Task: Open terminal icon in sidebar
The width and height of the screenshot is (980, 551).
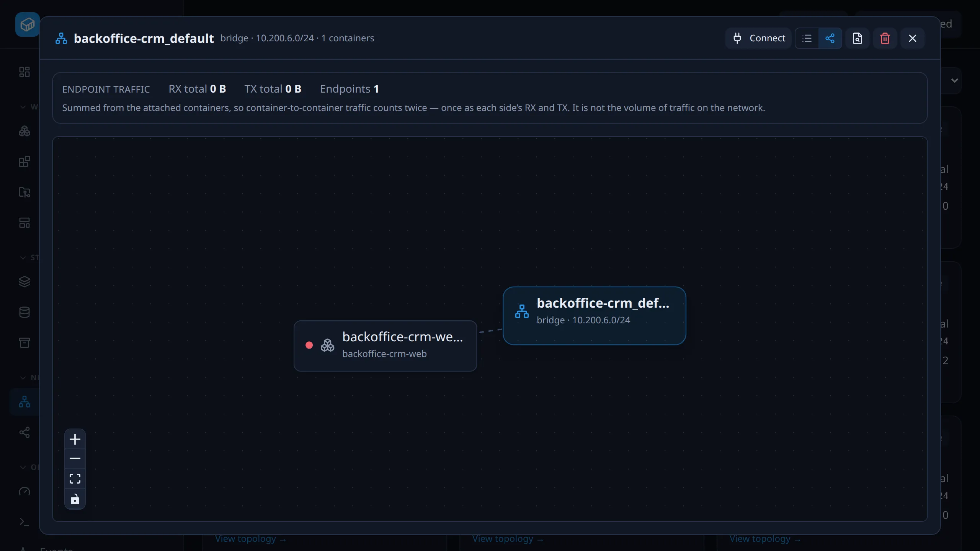Action: tap(24, 522)
